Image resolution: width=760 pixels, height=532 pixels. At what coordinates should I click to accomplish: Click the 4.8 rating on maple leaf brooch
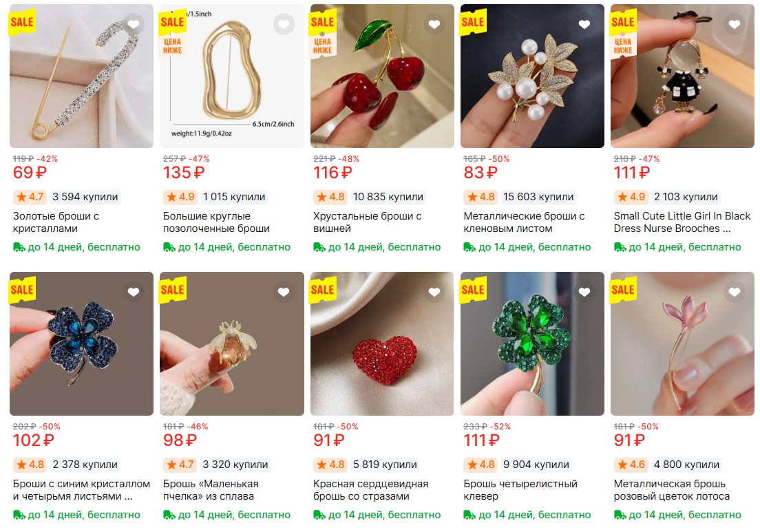(x=481, y=197)
